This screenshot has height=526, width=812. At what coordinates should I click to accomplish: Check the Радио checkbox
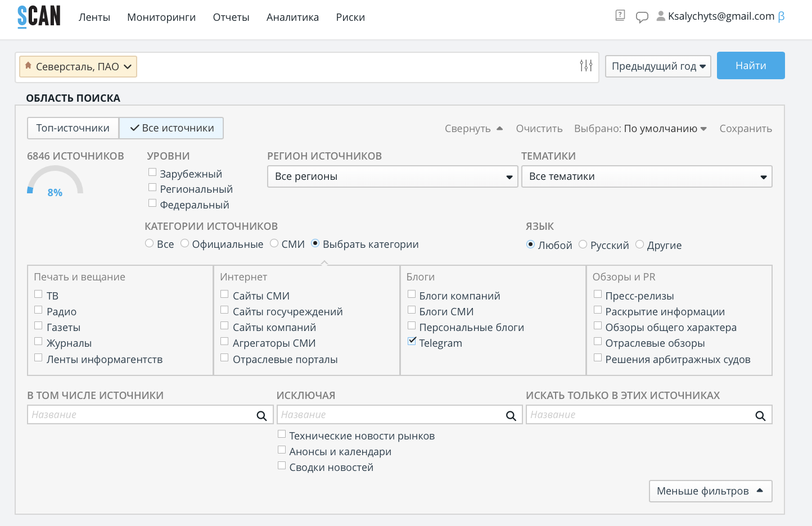click(x=38, y=310)
